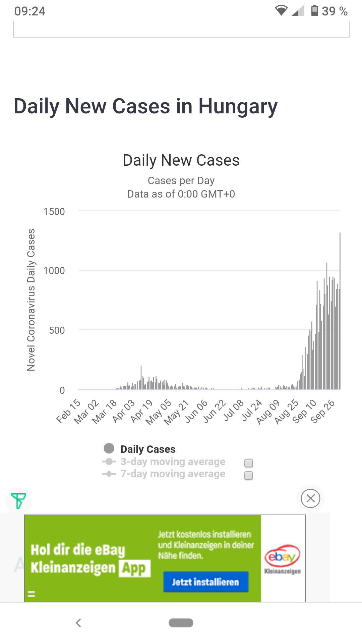Tap the home gesture pill
Image resolution: width=362 pixels, height=644 pixels.
(181, 623)
